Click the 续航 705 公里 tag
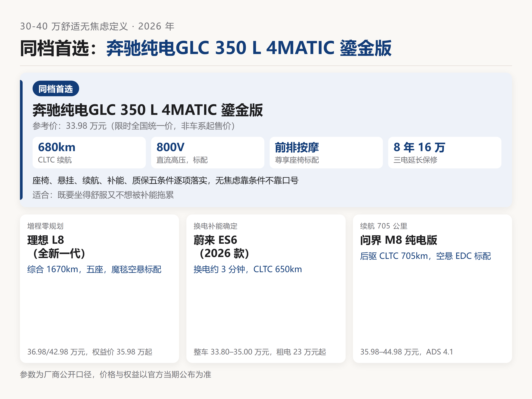 click(x=384, y=226)
